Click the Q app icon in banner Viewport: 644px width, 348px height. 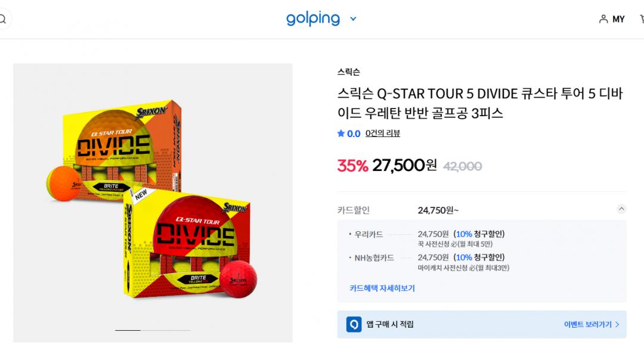pos(354,324)
